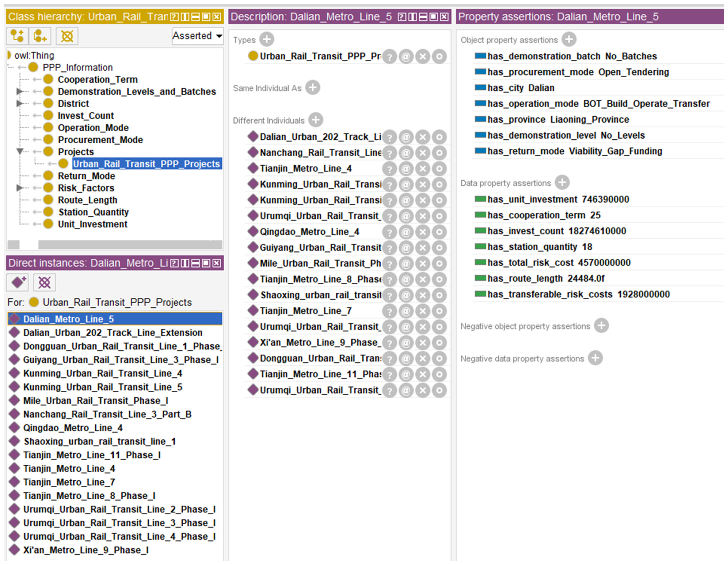Click the delete class icon

coord(67,36)
